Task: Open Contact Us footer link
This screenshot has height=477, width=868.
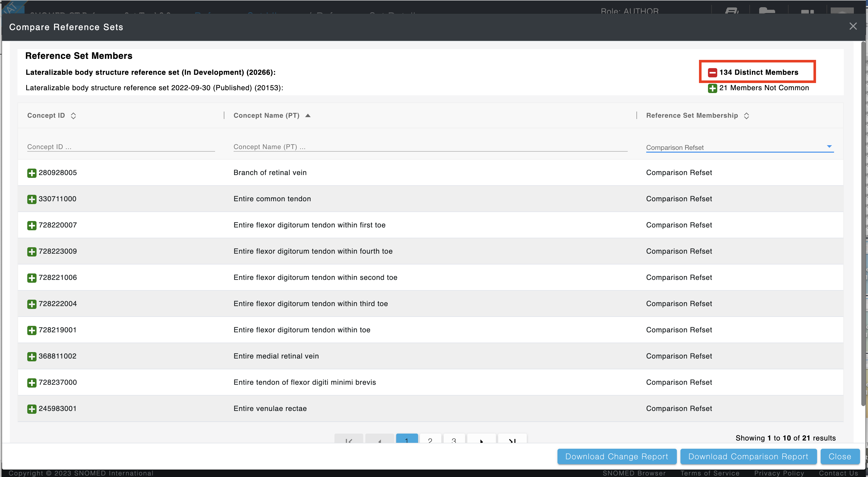Action: click(838, 473)
